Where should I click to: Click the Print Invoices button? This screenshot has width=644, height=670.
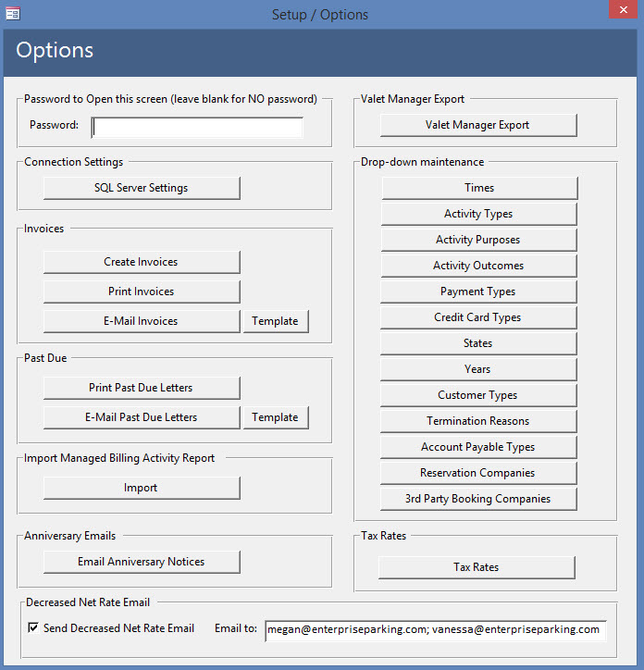[x=142, y=292]
